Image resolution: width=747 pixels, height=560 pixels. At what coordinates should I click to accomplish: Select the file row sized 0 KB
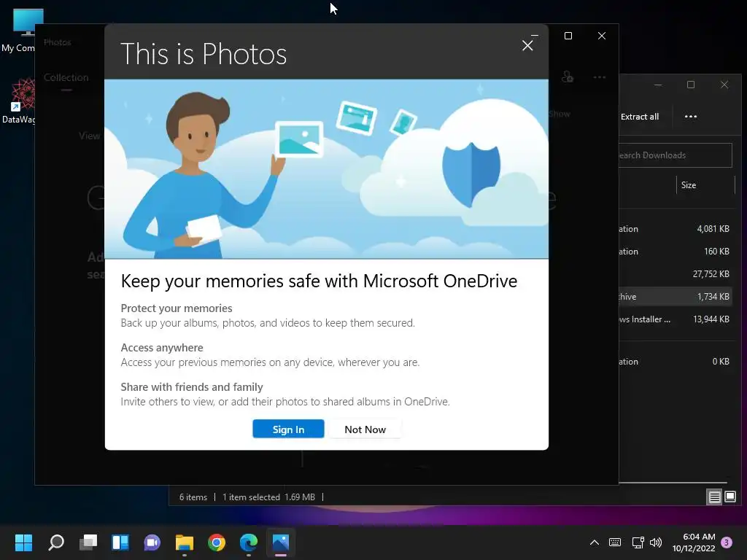click(x=675, y=362)
